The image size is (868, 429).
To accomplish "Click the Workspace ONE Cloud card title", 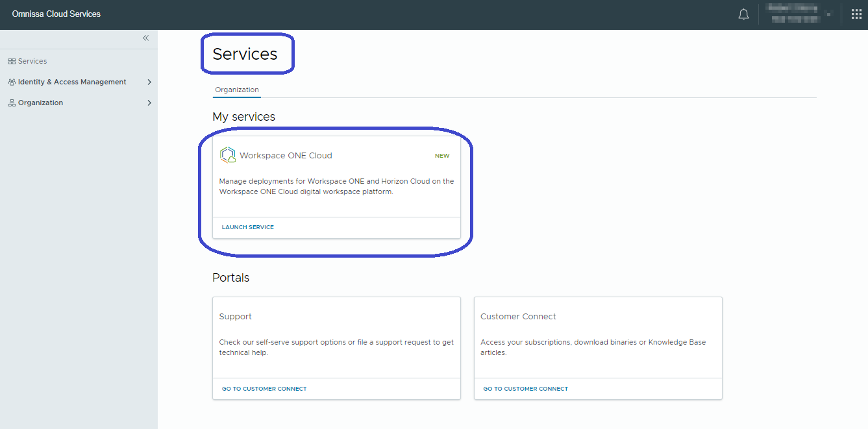I will (286, 156).
